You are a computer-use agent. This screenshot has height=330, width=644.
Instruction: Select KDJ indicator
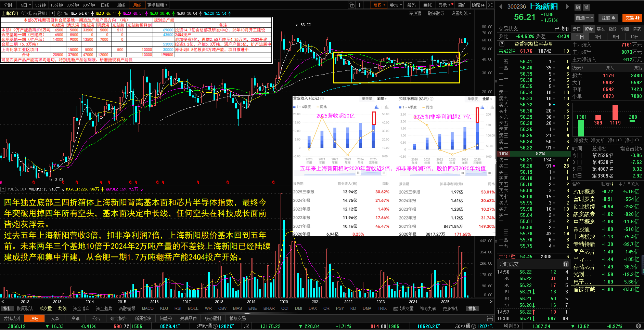pyautogui.click(x=164, y=308)
